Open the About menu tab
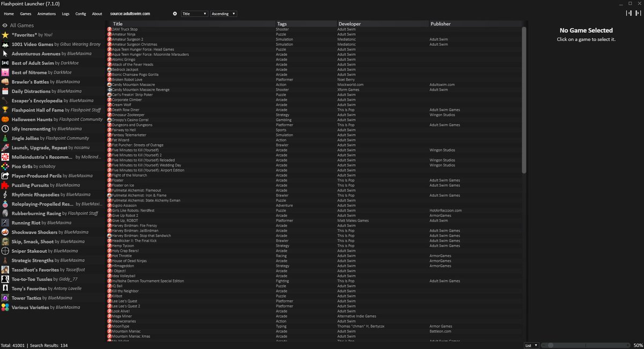 click(x=97, y=13)
